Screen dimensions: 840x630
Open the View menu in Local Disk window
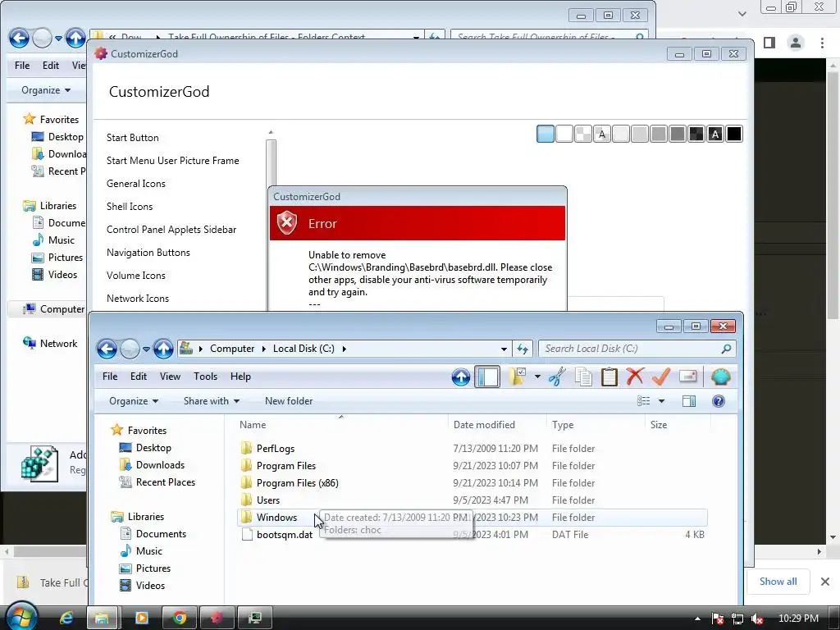[170, 377]
